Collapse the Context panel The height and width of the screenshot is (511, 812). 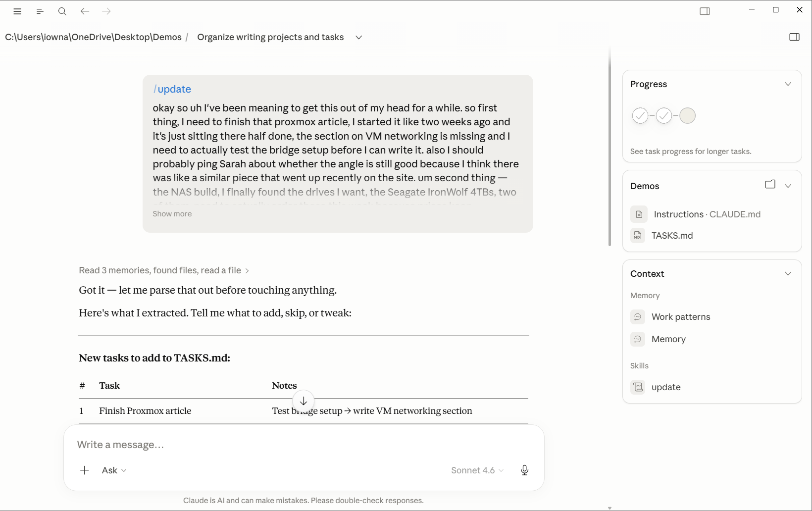coord(788,274)
